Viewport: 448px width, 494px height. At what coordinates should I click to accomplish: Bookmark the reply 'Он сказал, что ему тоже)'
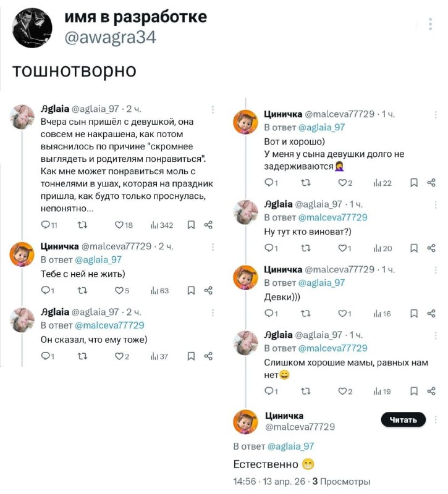pyautogui.click(x=191, y=356)
